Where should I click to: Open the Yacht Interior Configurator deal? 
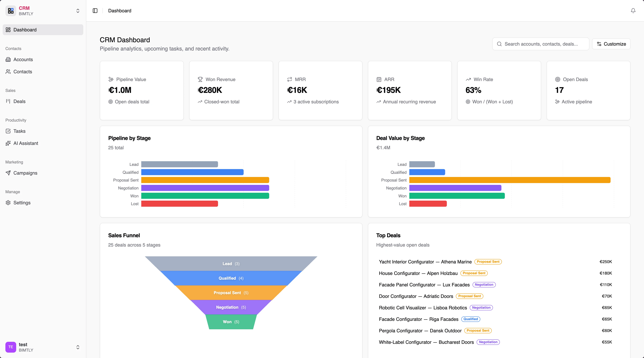(x=425, y=262)
